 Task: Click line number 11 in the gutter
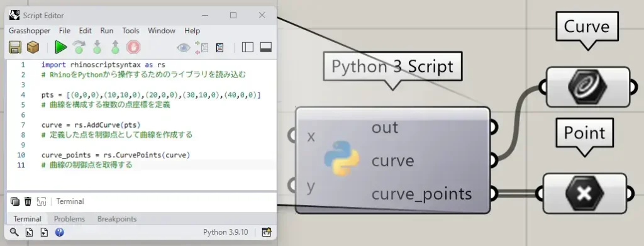pyautogui.click(x=21, y=165)
